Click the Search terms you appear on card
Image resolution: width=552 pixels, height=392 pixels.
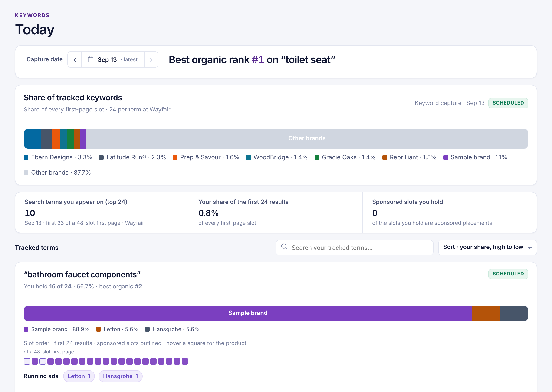102,213
